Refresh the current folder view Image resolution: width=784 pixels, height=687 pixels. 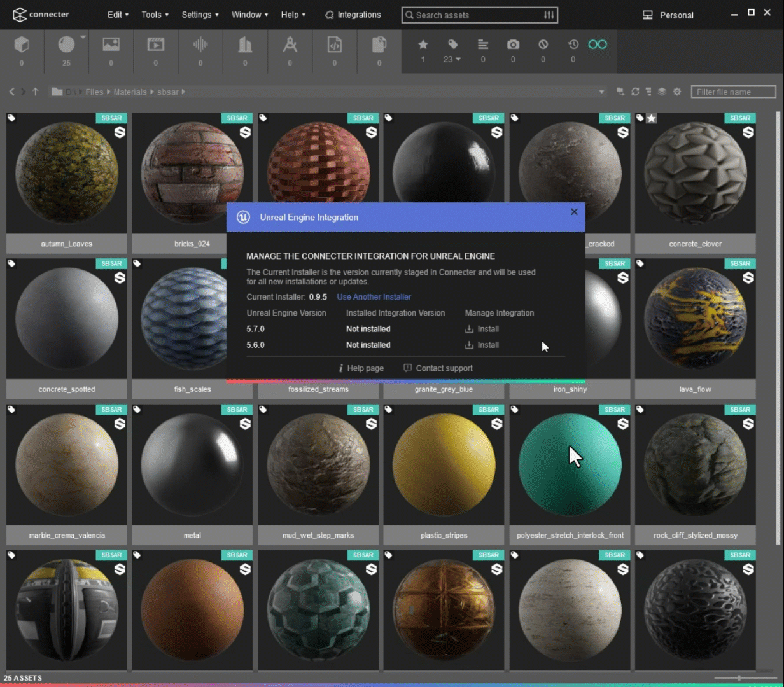click(x=635, y=92)
